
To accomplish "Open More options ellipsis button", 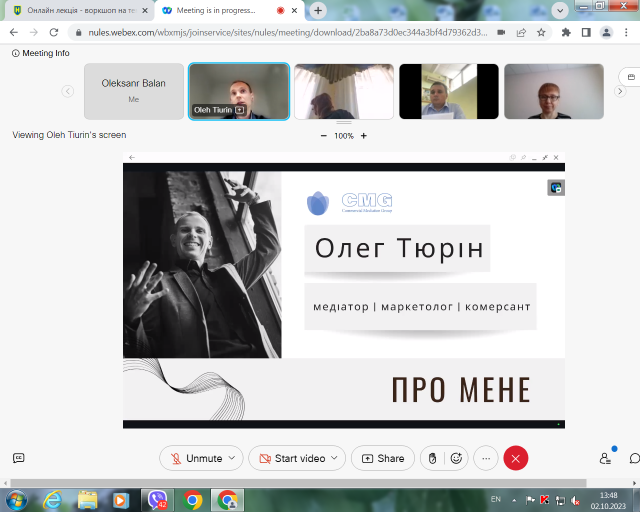I will pyautogui.click(x=486, y=458).
